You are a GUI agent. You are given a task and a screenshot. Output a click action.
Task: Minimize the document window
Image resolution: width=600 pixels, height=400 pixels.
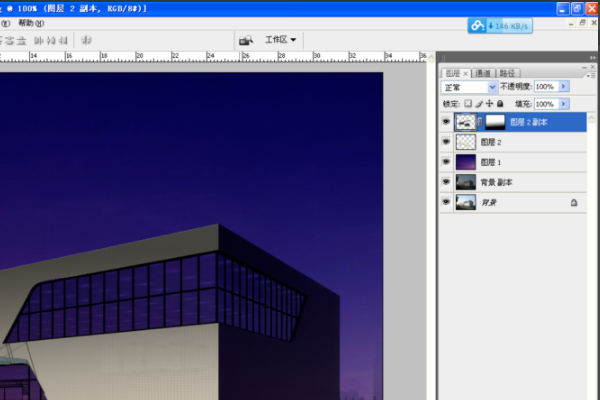[x=571, y=24]
